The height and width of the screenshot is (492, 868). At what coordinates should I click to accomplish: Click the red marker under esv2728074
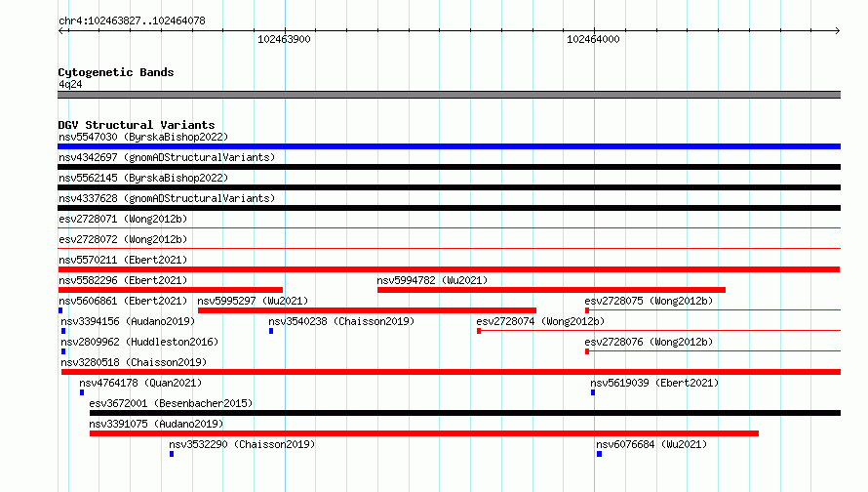pyautogui.click(x=479, y=331)
